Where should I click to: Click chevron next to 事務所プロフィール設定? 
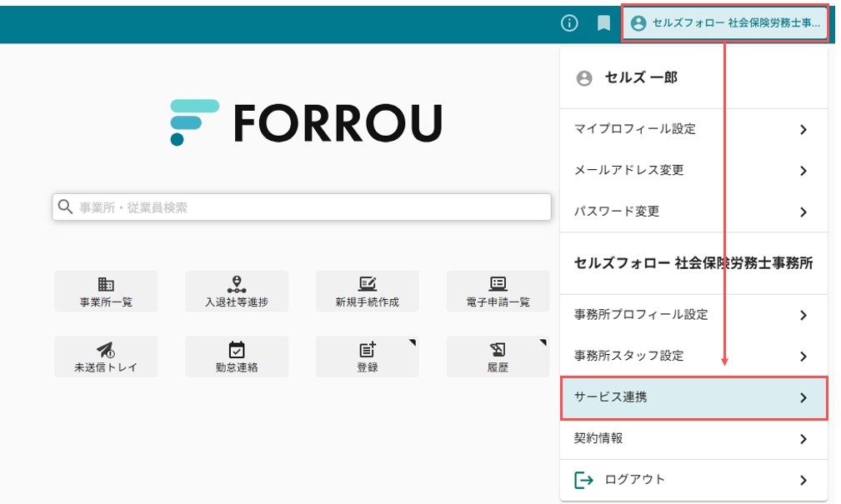point(803,315)
